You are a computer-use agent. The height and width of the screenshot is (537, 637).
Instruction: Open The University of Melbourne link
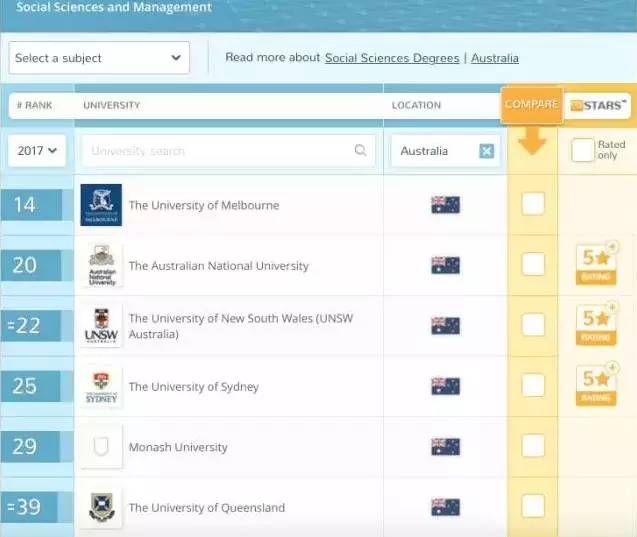pos(204,205)
